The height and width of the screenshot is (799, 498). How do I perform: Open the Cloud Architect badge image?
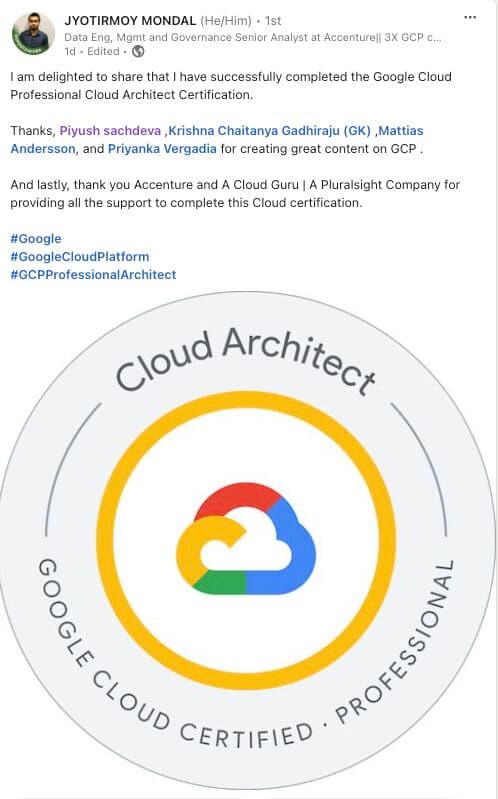(x=248, y=540)
